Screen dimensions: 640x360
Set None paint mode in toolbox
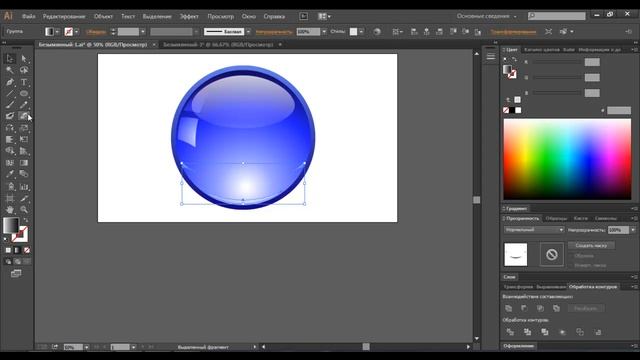[27, 250]
